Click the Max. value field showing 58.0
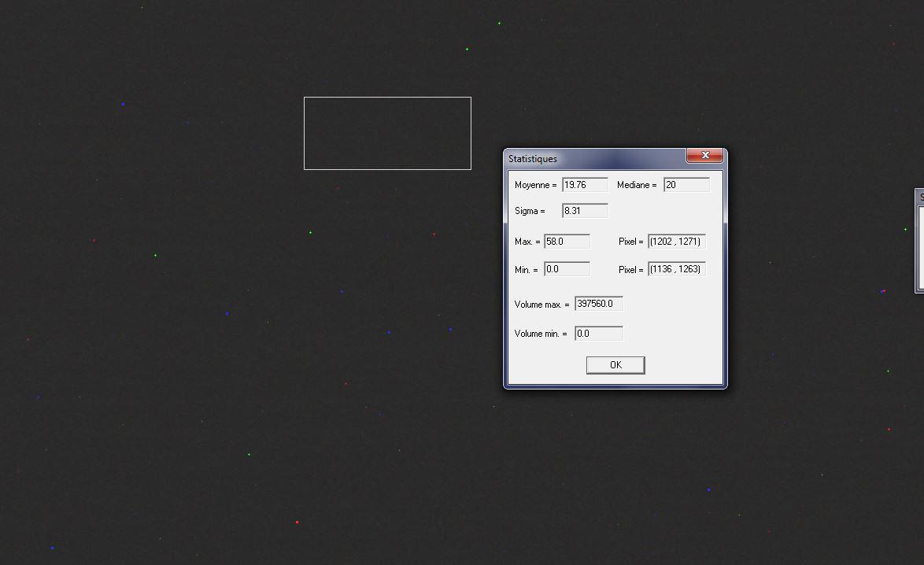The width and height of the screenshot is (924, 565). tap(567, 241)
